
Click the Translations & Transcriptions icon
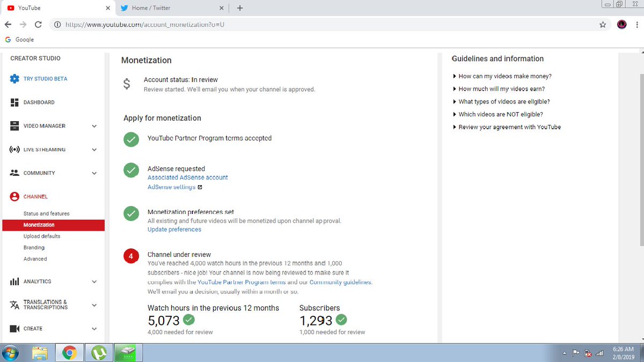(15, 305)
